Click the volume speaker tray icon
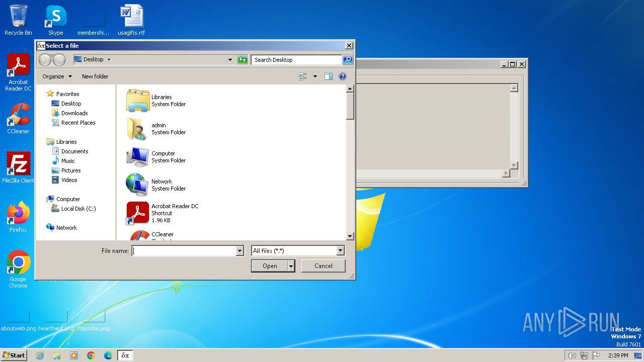 (572, 355)
